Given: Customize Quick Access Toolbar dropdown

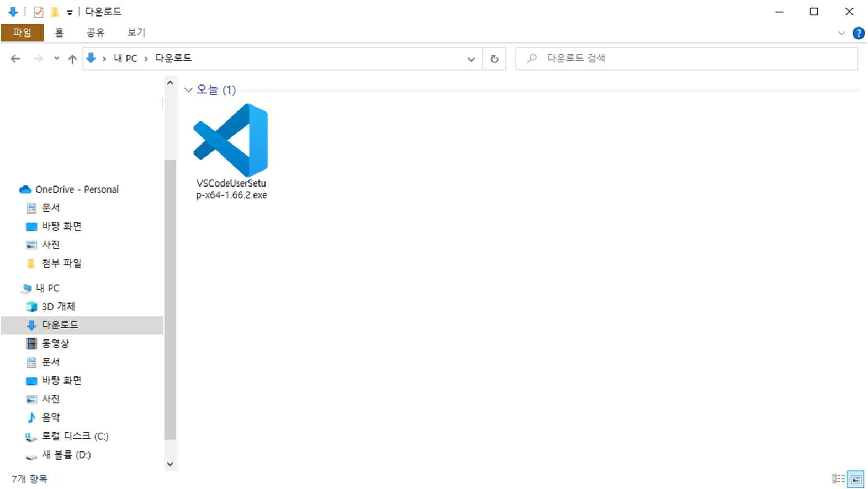Looking at the screenshot, I should (x=70, y=12).
